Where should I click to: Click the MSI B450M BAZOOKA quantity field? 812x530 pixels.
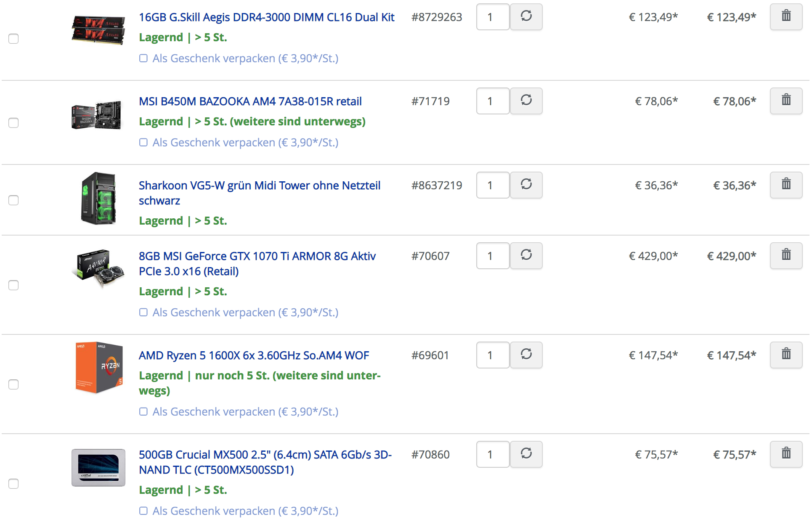[493, 101]
